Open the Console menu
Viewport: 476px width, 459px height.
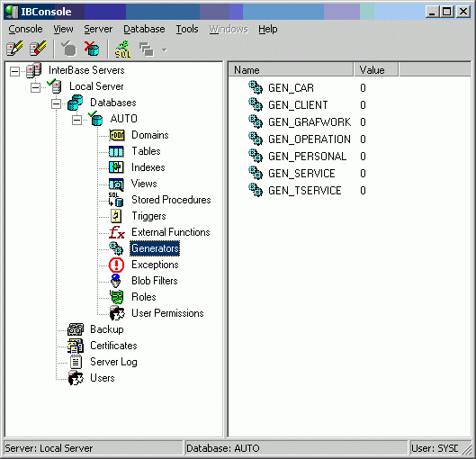click(x=25, y=29)
